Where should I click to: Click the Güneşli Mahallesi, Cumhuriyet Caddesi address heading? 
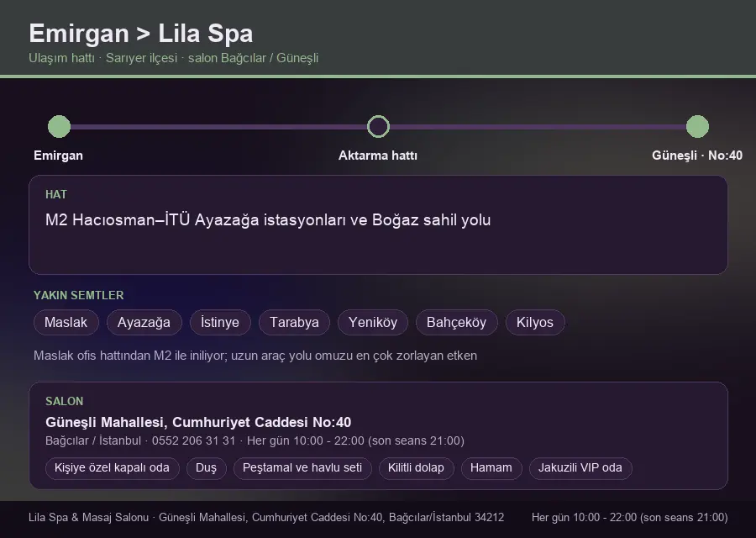pos(198,422)
